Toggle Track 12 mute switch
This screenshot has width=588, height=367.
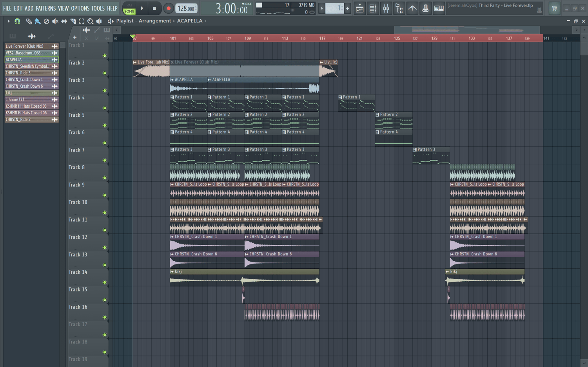coord(105,248)
